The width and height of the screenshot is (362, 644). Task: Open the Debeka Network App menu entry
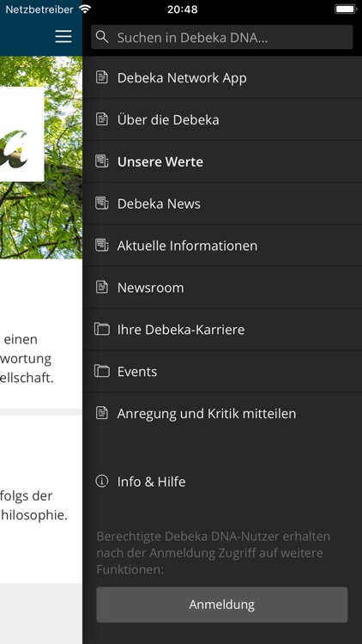tap(222, 77)
